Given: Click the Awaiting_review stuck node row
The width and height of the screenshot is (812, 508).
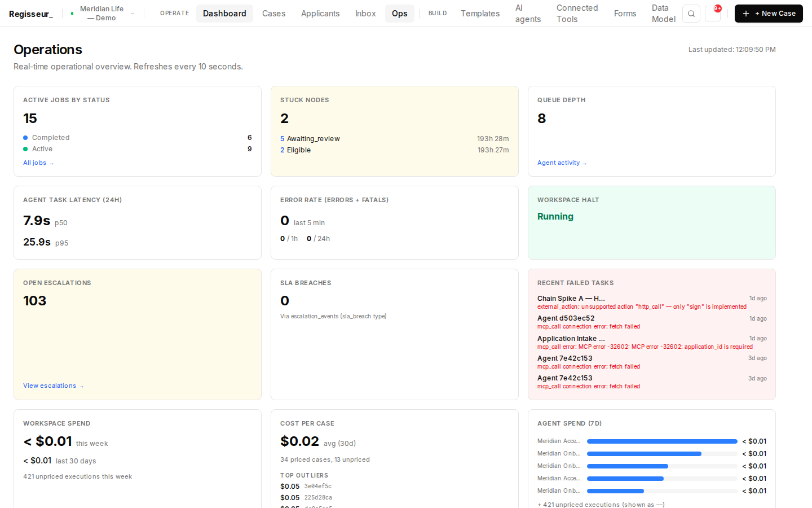Looking at the screenshot, I should point(395,139).
